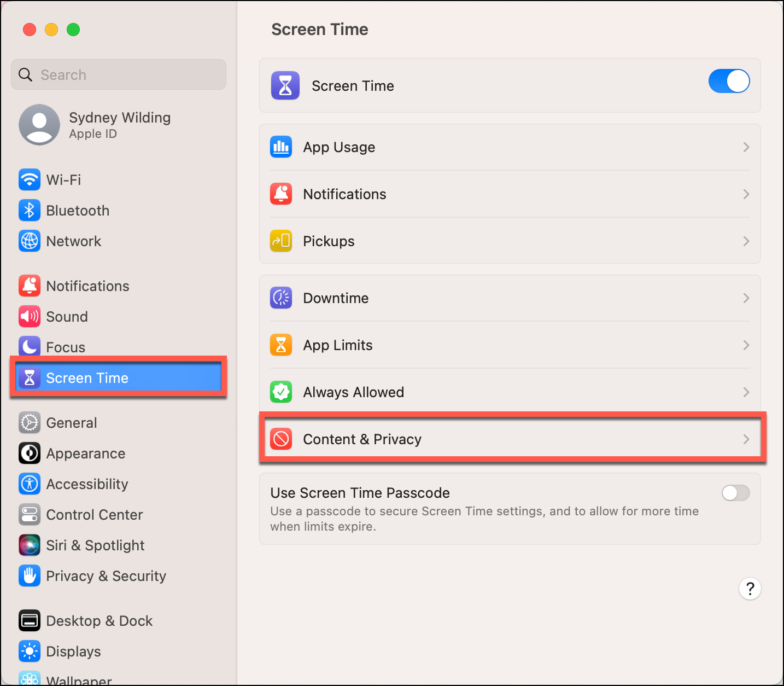This screenshot has height=686, width=784.
Task: Click the Always Allowed row chevron
Action: click(x=746, y=392)
